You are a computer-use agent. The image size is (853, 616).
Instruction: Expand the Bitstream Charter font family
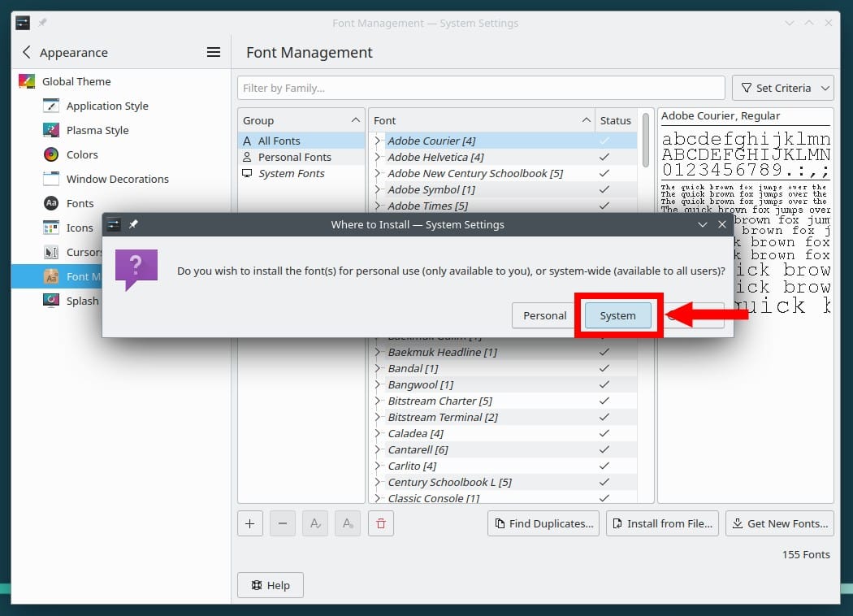pos(378,401)
